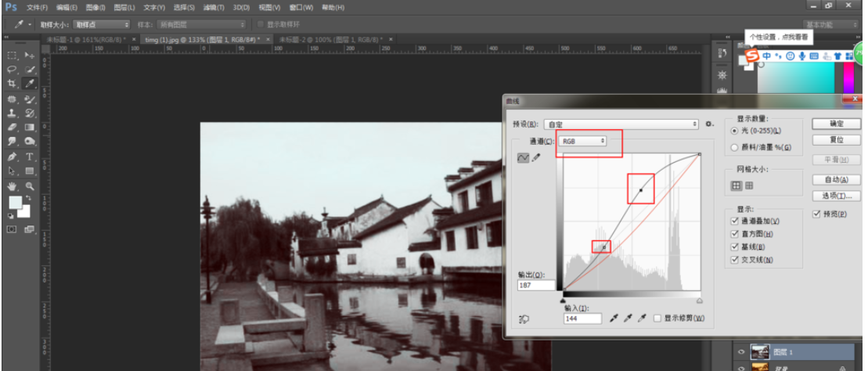
Task: Open the sample size dropdown
Action: [x=102, y=24]
